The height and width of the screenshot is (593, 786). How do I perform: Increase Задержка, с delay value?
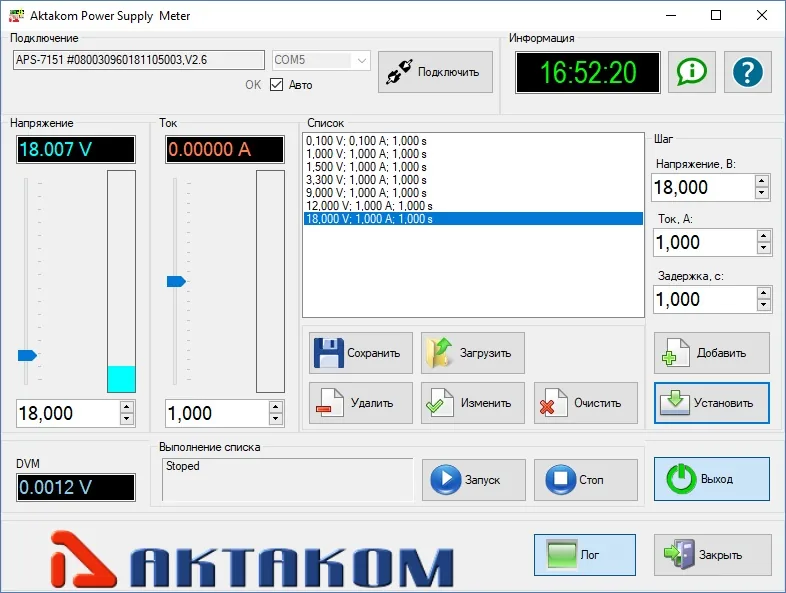click(763, 293)
